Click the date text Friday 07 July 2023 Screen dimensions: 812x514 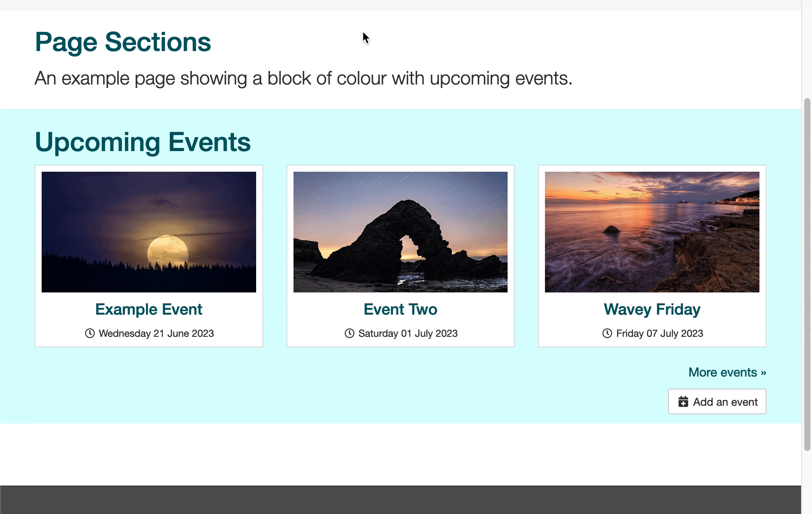tap(659, 333)
